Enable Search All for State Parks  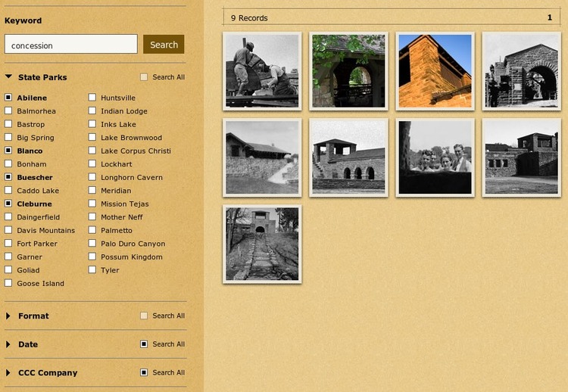[x=144, y=77]
